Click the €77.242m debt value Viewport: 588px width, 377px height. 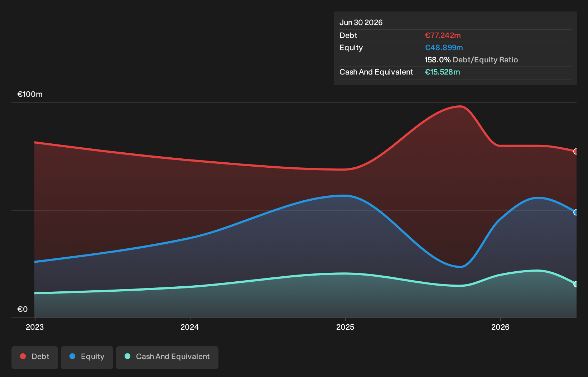443,35
